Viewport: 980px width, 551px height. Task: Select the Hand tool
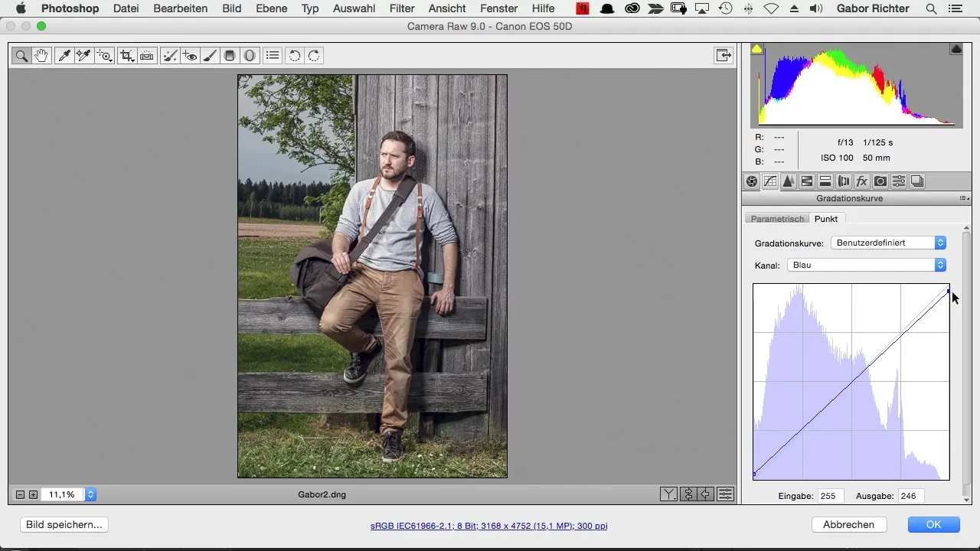[41, 56]
